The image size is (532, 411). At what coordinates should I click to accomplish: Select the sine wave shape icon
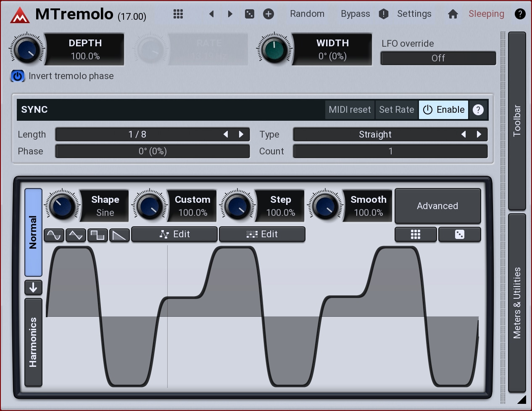(54, 235)
